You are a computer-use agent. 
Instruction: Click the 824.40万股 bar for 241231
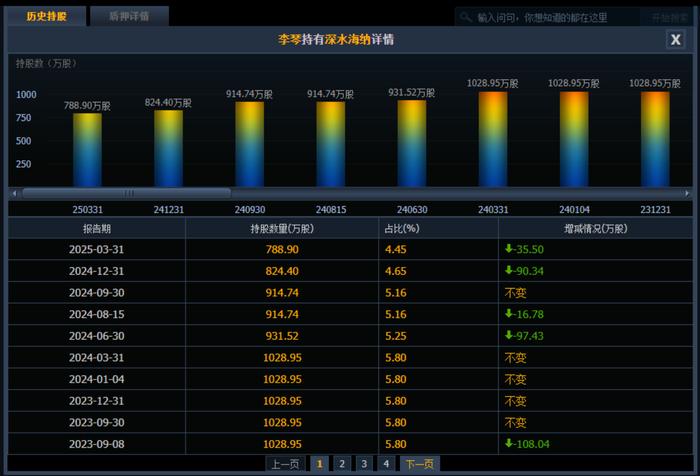click(168, 148)
